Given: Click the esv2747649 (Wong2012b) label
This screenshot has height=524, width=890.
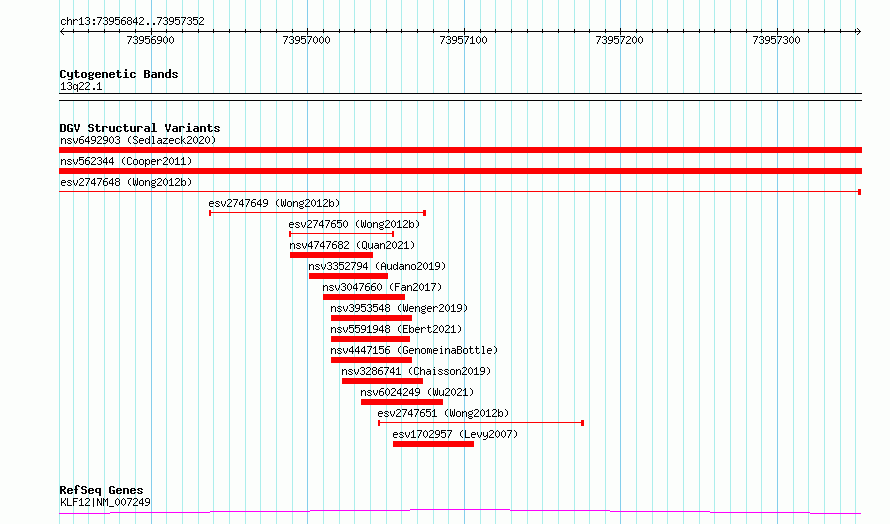Looking at the screenshot, I should [274, 203].
